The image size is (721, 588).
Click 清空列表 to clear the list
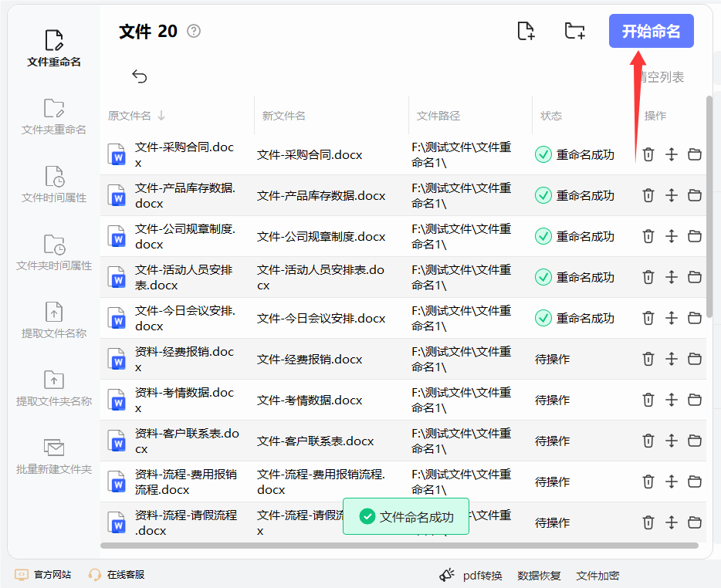[662, 76]
